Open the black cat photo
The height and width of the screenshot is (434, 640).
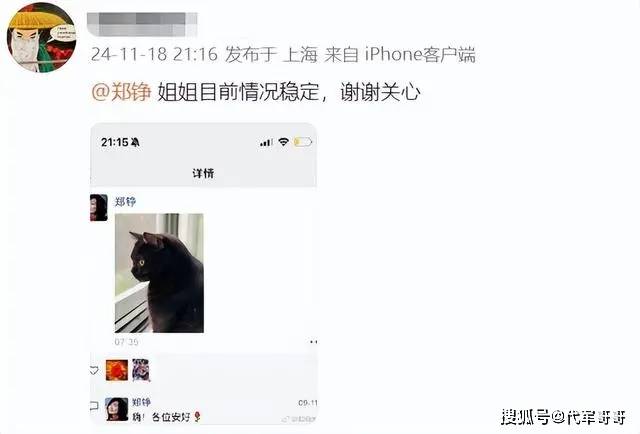[159, 273]
